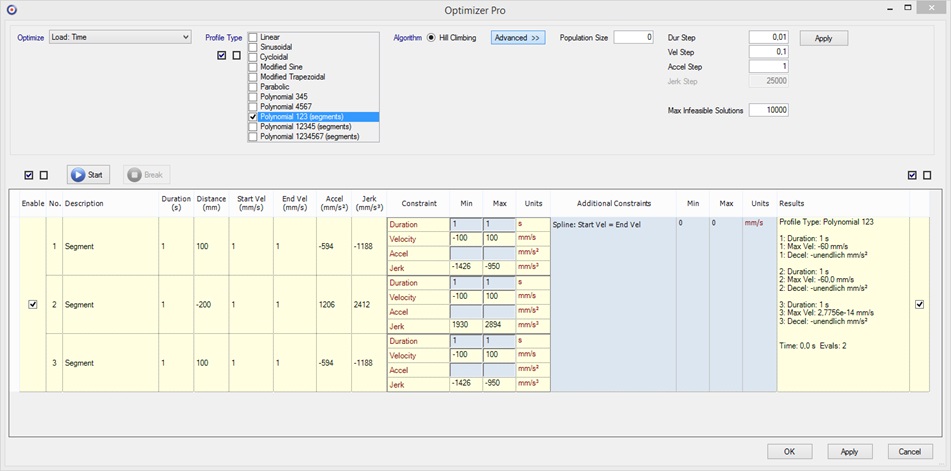Viewport: 951px width, 471px height.
Task: Select Modified Trapezoidal in profile list
Action: coord(292,77)
